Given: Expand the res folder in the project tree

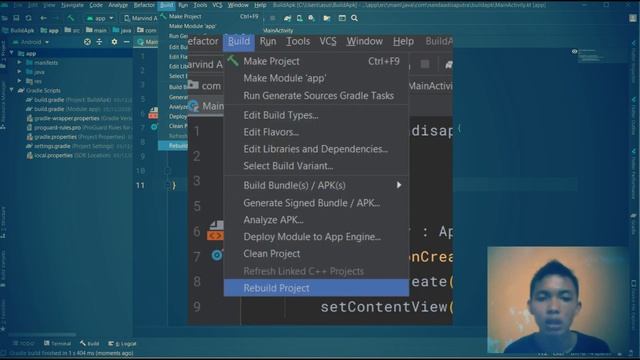Looking at the screenshot, I should point(19,81).
